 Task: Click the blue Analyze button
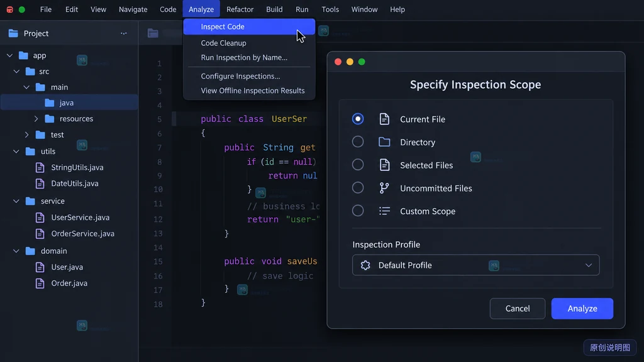(x=582, y=308)
